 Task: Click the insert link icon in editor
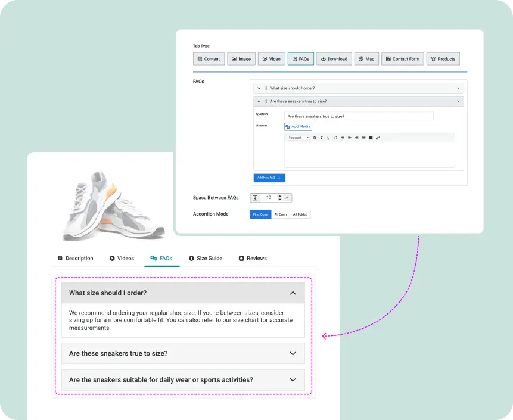coord(378,138)
